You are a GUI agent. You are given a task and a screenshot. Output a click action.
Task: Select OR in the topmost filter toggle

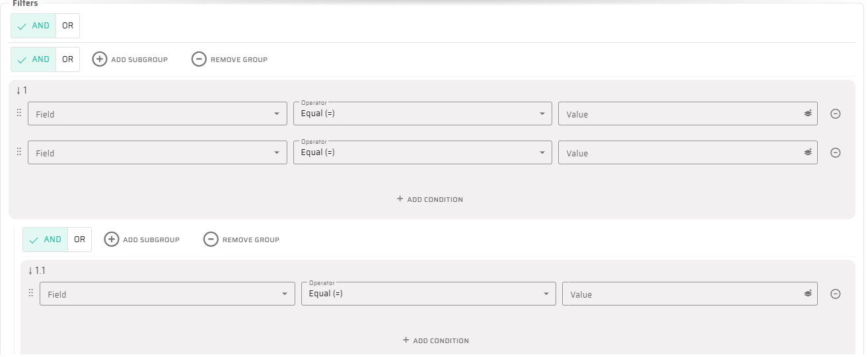(67, 26)
